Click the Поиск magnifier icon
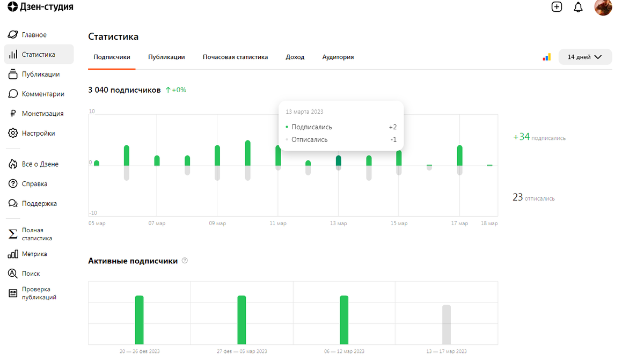This screenshot has width=644, height=362. pyautogui.click(x=13, y=274)
